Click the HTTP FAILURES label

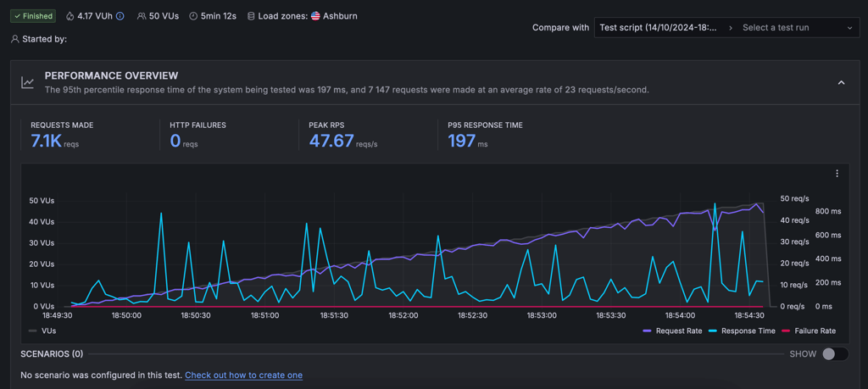click(x=198, y=125)
